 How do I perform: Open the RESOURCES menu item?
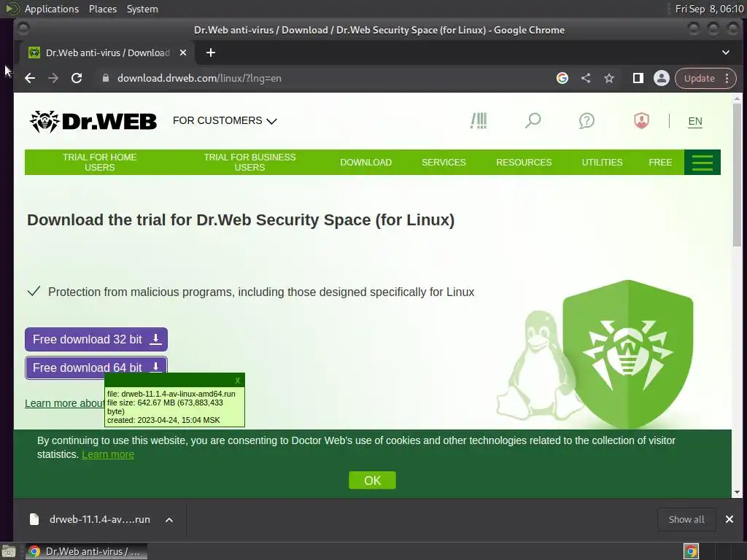pos(524,163)
